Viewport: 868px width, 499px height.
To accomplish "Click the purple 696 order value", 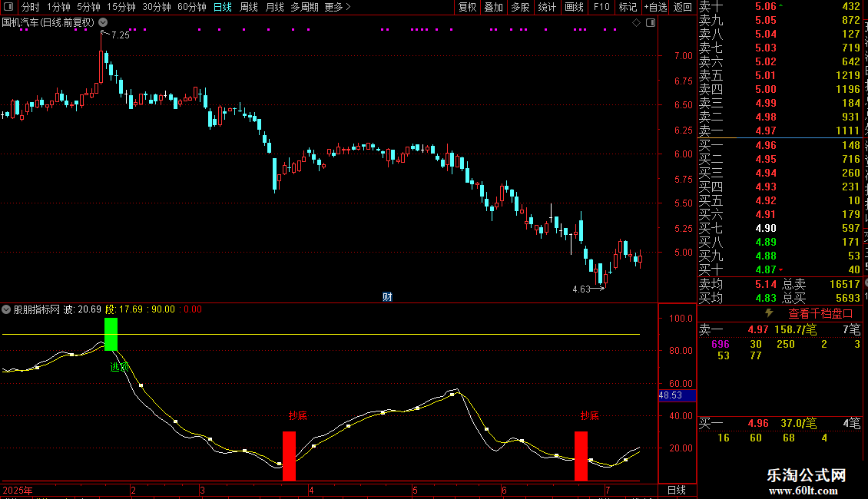I will [x=721, y=344].
